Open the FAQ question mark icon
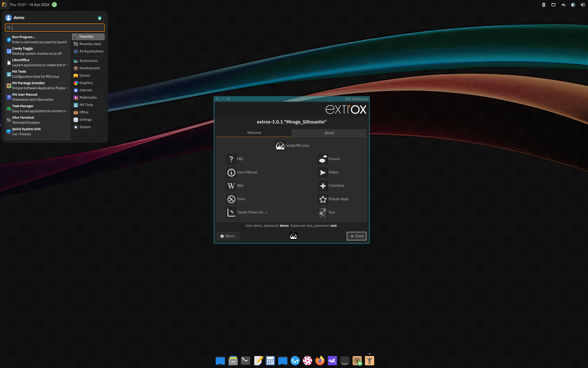Screen dimensions: 588x368 coord(231,159)
